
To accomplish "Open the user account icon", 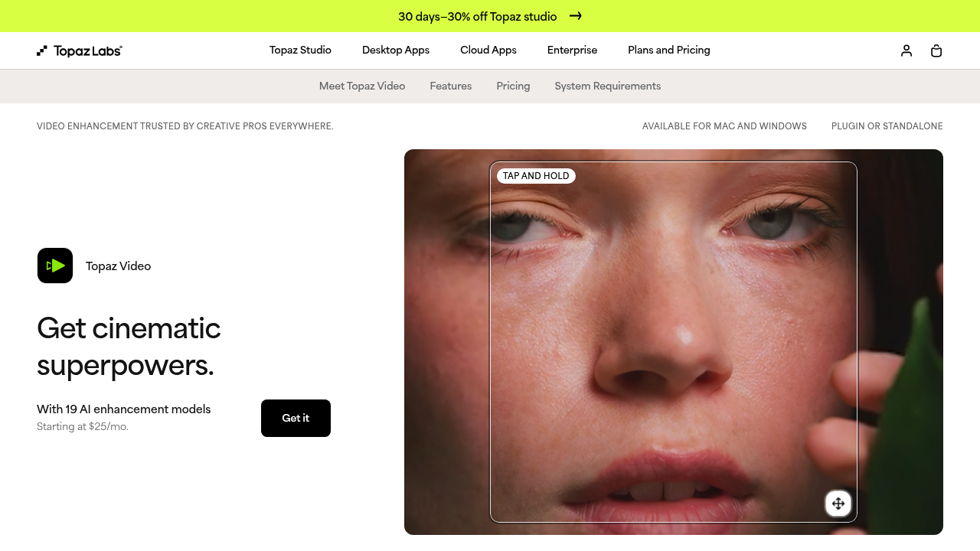I will [x=906, y=51].
